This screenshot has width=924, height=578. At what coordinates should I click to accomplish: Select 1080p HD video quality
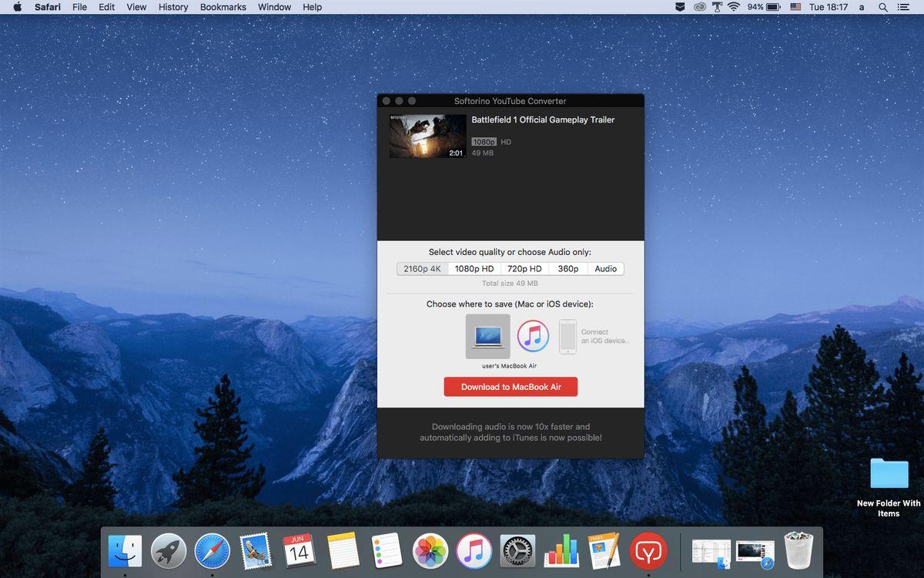click(474, 269)
